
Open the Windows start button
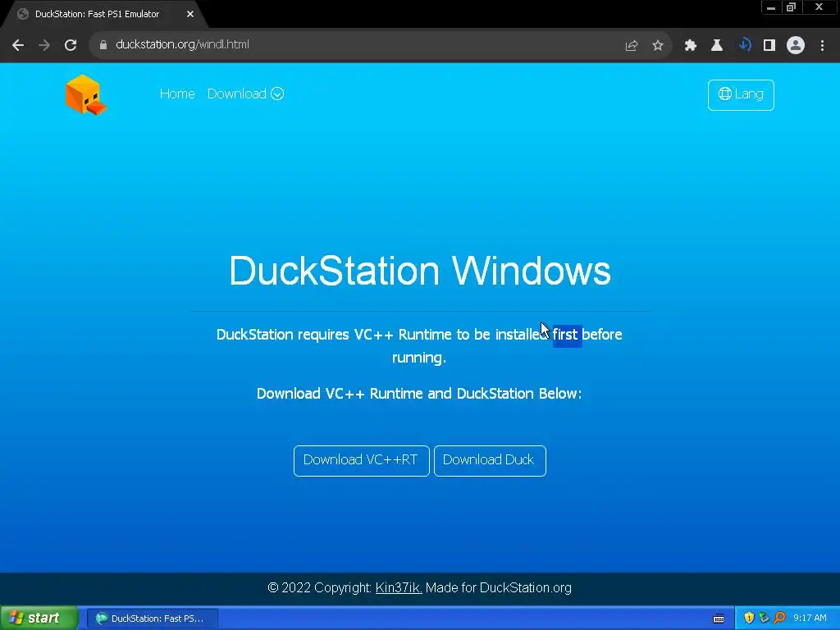pyautogui.click(x=39, y=618)
